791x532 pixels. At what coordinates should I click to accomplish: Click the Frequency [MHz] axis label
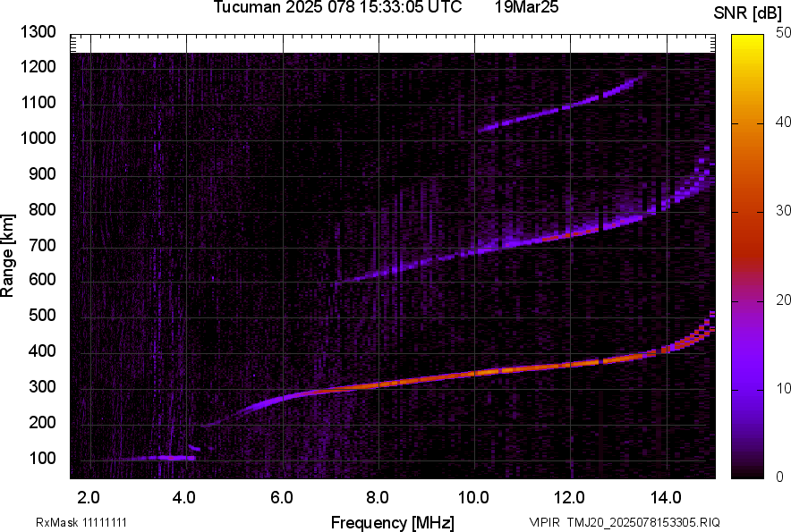point(392,522)
